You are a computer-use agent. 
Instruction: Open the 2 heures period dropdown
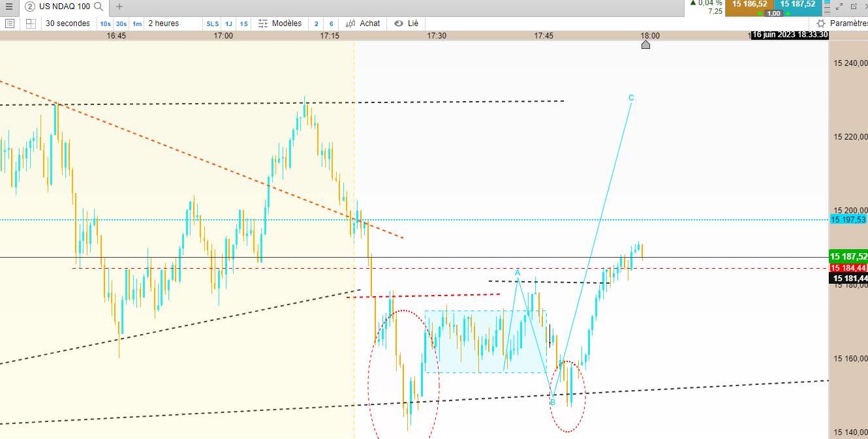tap(163, 23)
